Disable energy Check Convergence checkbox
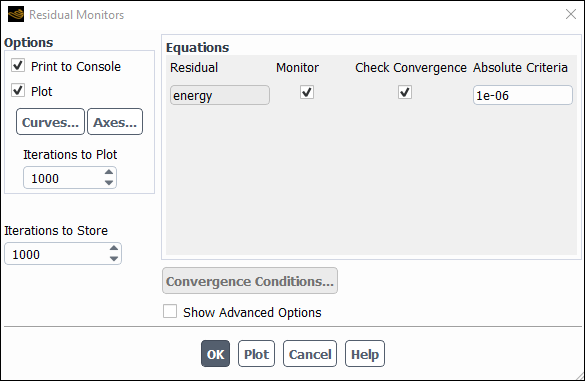Viewport: 585px width, 381px height. coord(405,92)
